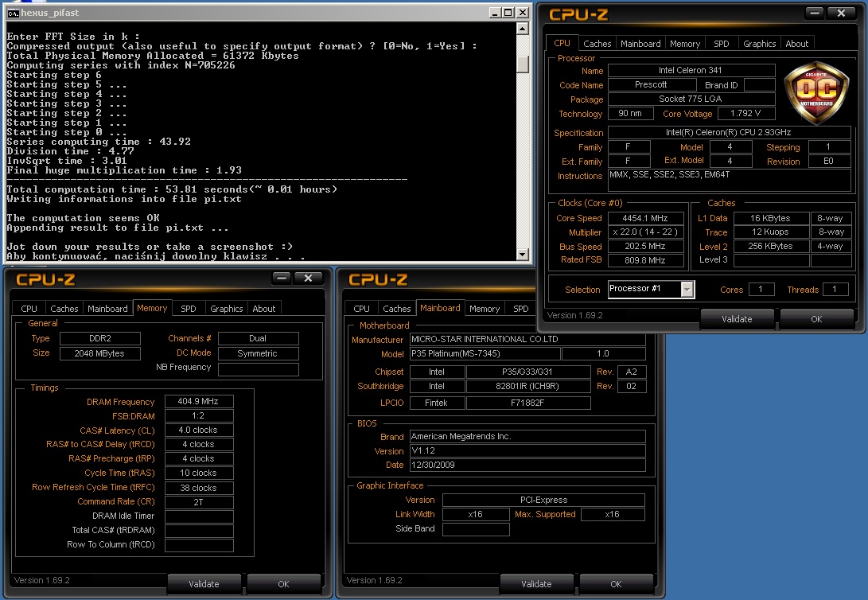The image size is (868, 600).
Task: Click OK in the Memory window
Action: coord(283,584)
